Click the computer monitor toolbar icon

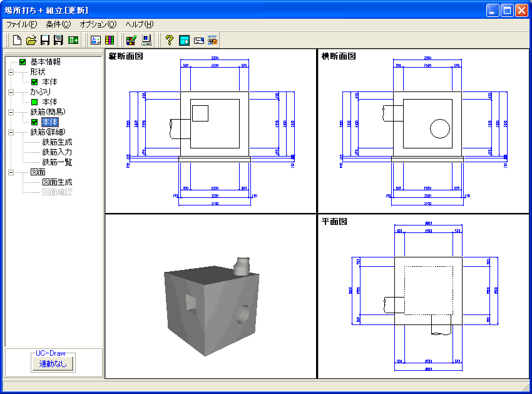146,40
